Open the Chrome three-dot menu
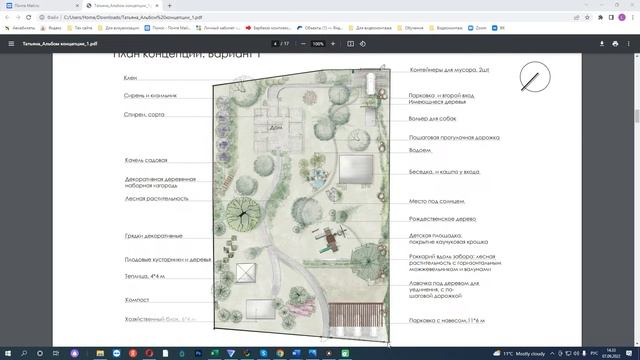The height and width of the screenshot is (360, 640). [633, 17]
